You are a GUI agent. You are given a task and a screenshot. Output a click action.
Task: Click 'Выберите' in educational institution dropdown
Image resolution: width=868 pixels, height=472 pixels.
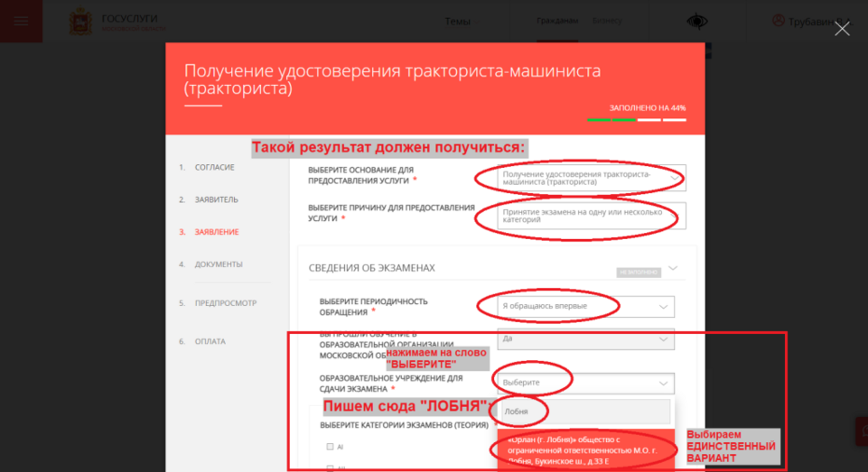(585, 383)
